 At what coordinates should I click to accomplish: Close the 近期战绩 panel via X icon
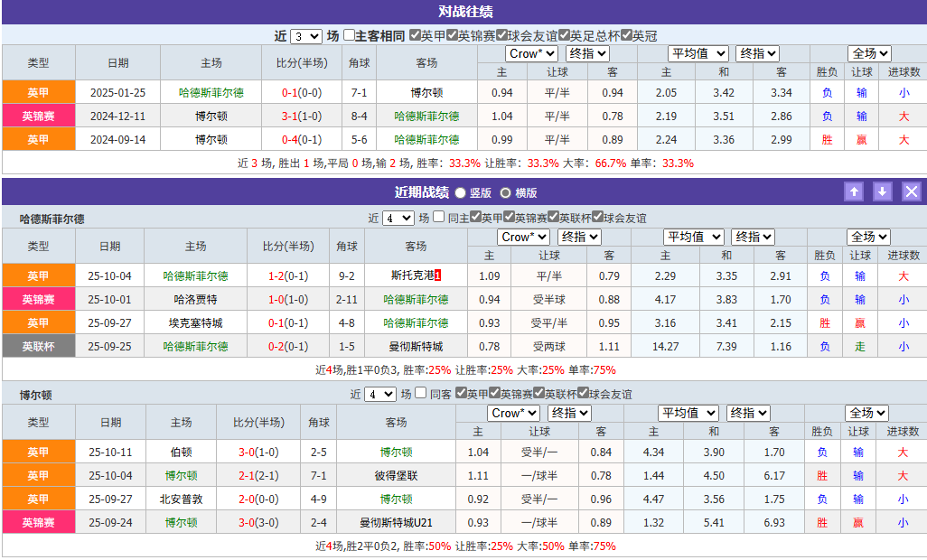click(x=911, y=191)
